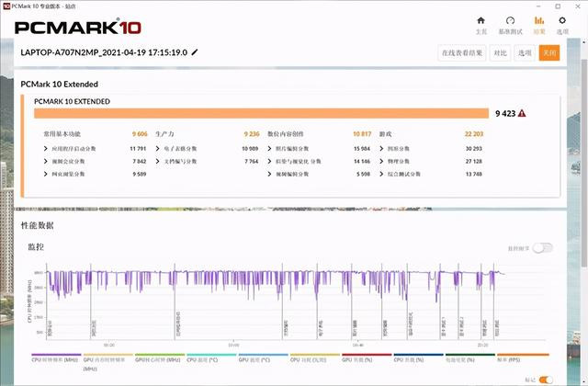Click the PCMark 10 title bar app icon
This screenshot has width=588, height=386.
[6, 6]
